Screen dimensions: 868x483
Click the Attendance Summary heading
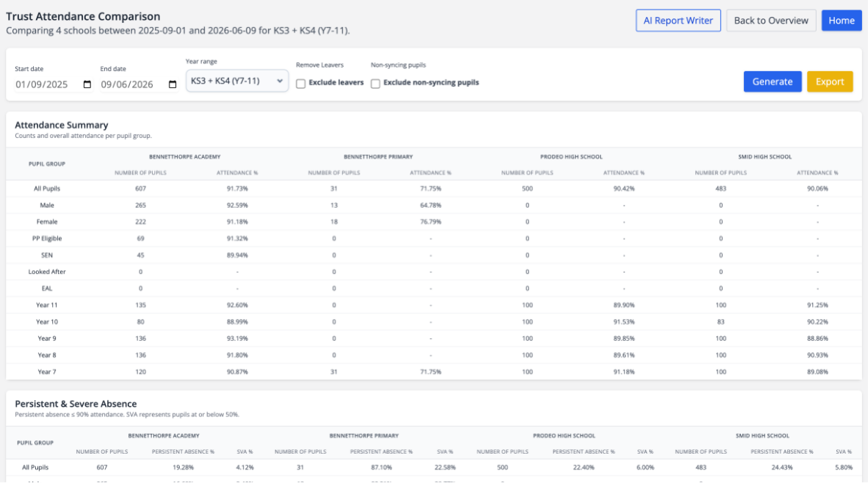(x=62, y=125)
